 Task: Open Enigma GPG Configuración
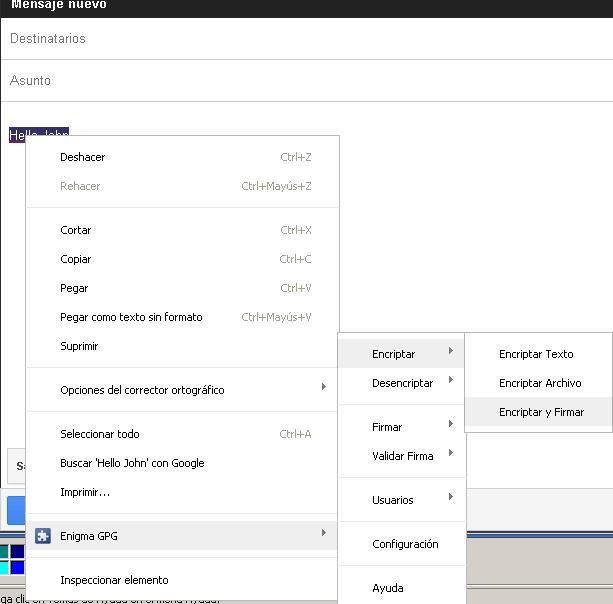(x=405, y=544)
